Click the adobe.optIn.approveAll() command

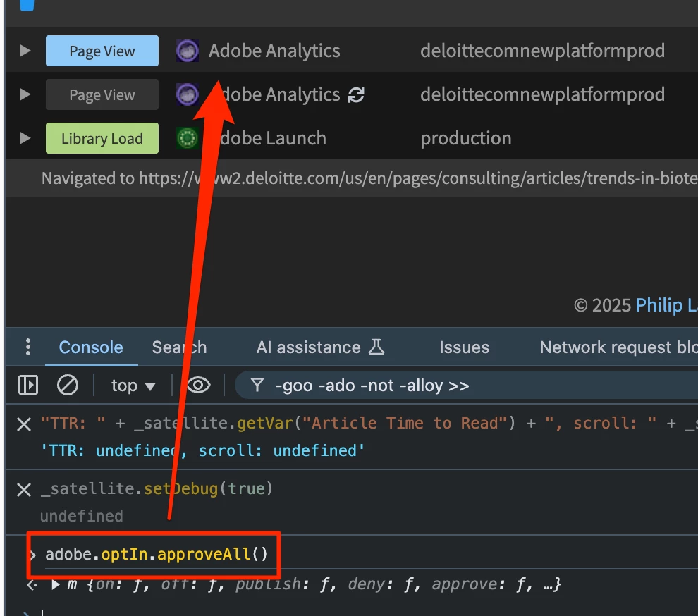click(x=157, y=554)
